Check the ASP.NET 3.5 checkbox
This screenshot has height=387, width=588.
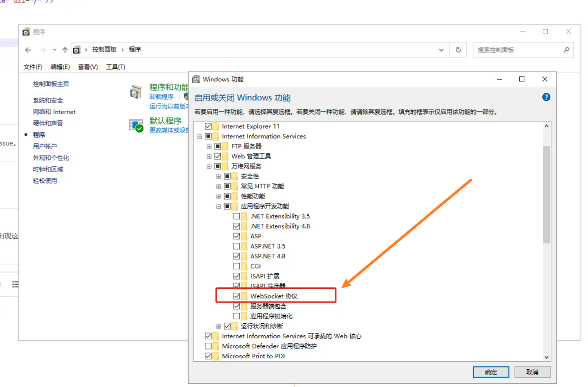point(237,246)
